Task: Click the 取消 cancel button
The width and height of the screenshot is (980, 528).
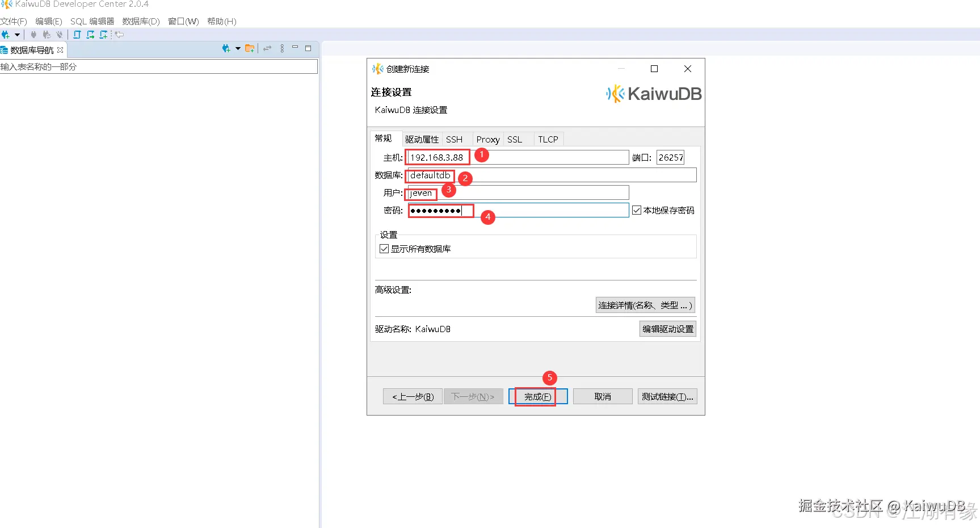Action: pyautogui.click(x=603, y=396)
